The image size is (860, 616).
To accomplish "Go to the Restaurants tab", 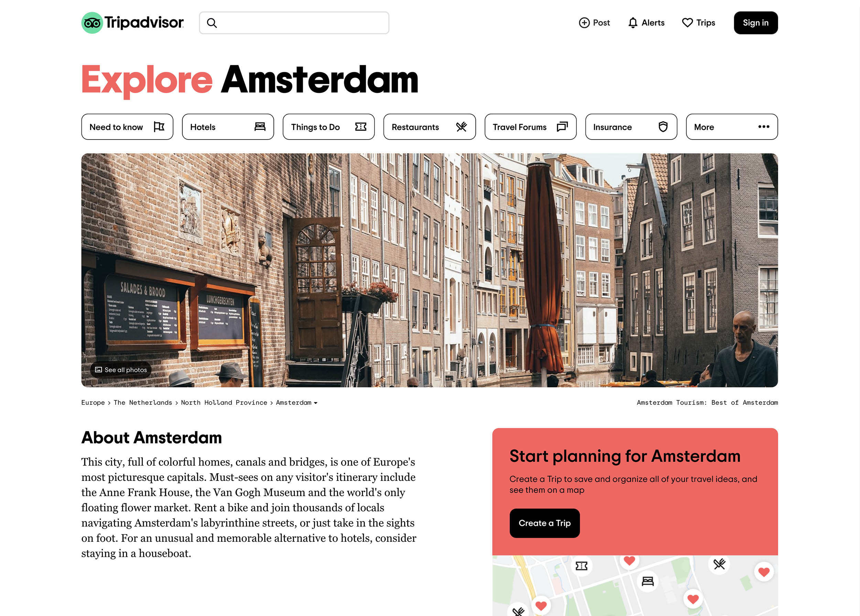I will coord(429,127).
